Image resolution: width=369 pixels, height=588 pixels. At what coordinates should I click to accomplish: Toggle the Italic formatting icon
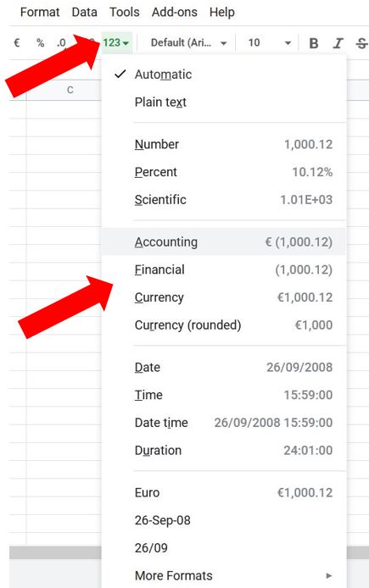pyautogui.click(x=338, y=43)
